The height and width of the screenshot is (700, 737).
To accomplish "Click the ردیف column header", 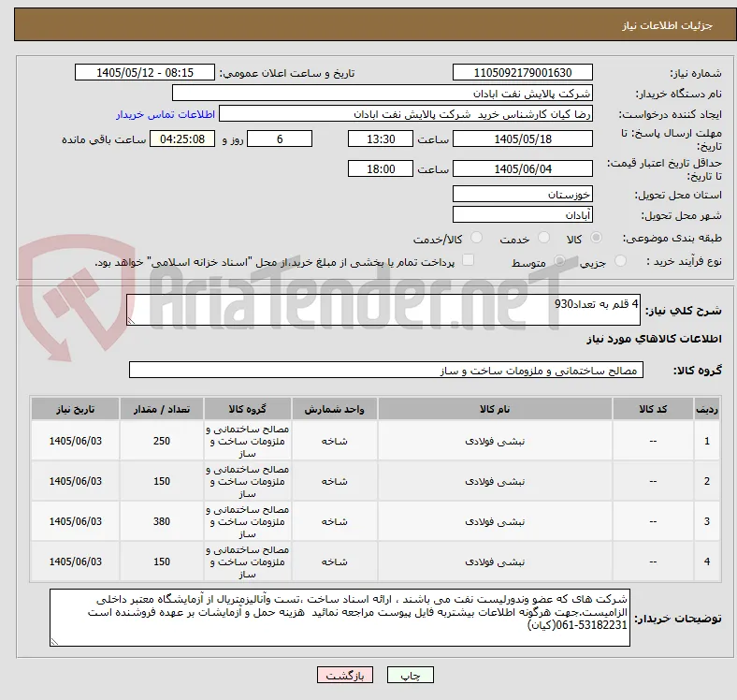I will pos(707,409).
